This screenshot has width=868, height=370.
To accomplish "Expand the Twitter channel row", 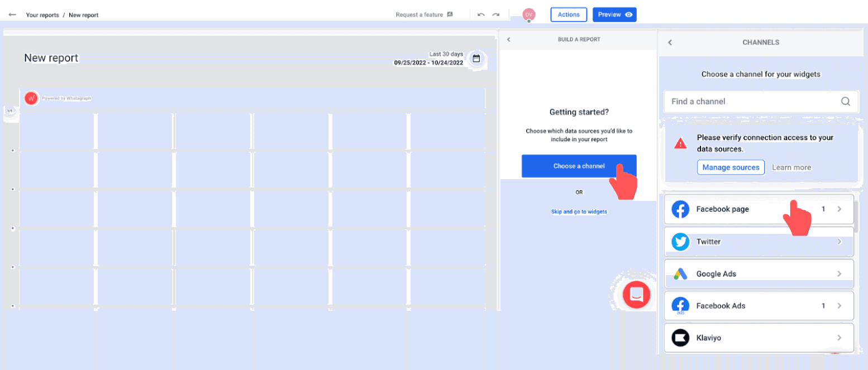I will click(839, 242).
